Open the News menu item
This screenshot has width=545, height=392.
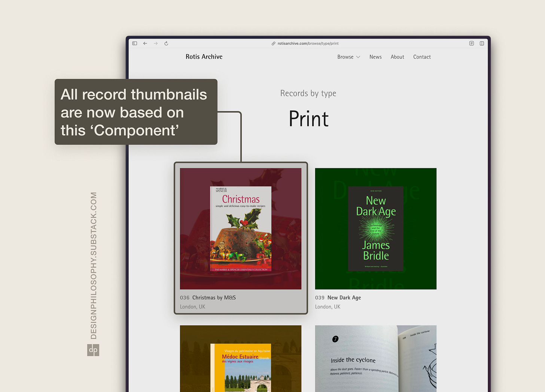(375, 57)
